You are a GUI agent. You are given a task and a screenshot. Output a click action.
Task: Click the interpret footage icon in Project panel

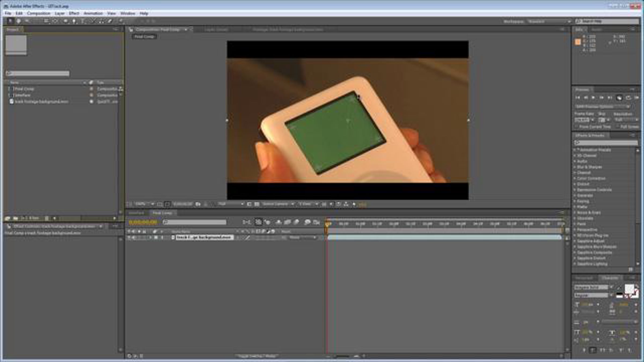click(x=7, y=218)
